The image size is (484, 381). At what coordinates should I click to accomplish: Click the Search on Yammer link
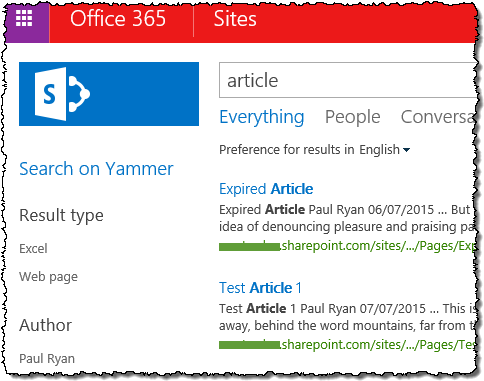[x=96, y=169]
